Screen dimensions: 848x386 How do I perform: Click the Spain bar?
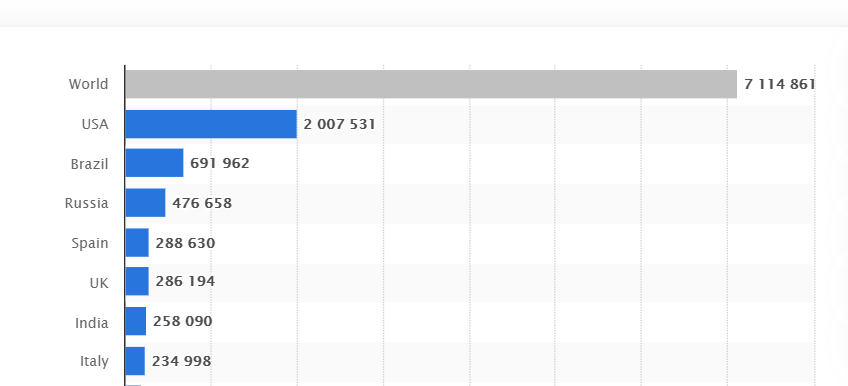coord(137,243)
